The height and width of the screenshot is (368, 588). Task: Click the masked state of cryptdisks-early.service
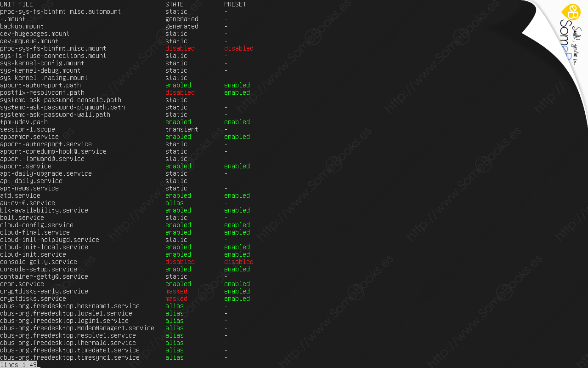176,291
